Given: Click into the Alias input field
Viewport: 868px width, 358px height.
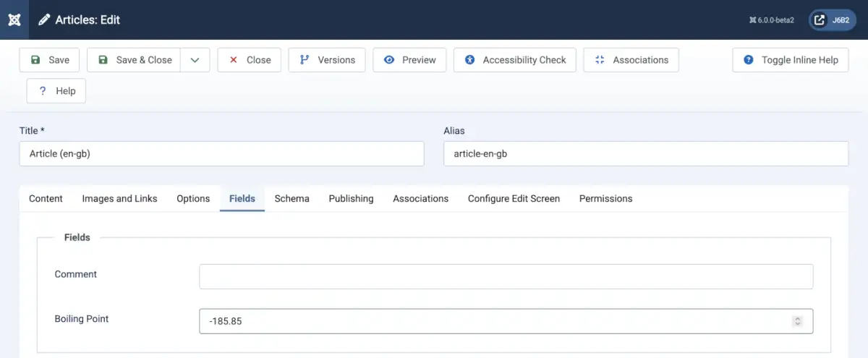Looking at the screenshot, I should click(x=645, y=153).
